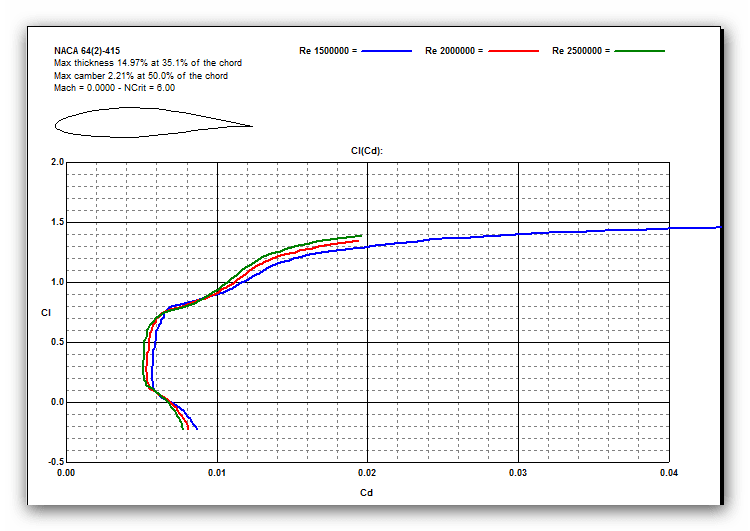
Task: Select the Max camber 2.21% text line
Action: 140,76
